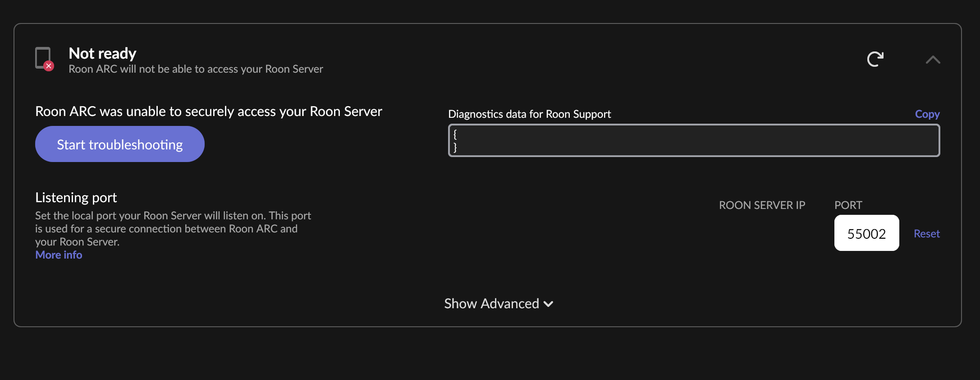Click the Not ready device status icon
Viewport: 980px width, 380px height.
(44, 59)
